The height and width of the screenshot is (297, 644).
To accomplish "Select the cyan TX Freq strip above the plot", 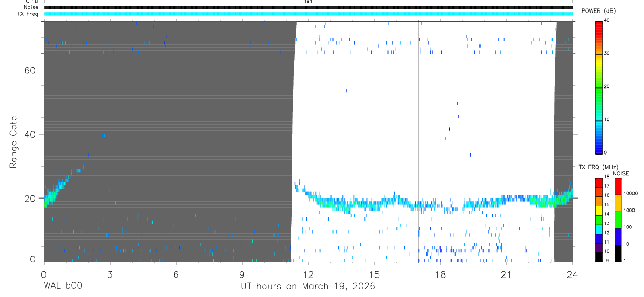I will (308, 14).
